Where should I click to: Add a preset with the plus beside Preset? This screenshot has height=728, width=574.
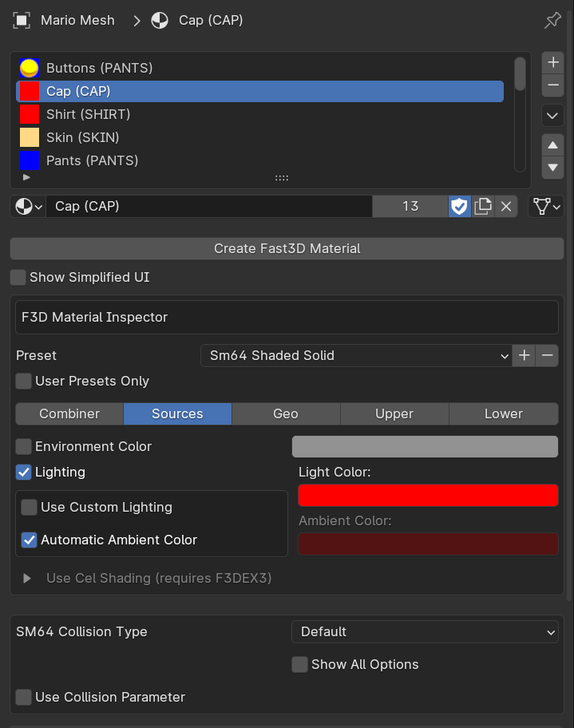(524, 356)
